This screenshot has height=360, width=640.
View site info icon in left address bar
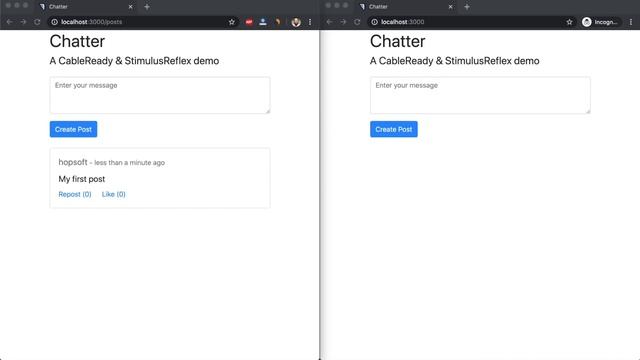tap(54, 22)
